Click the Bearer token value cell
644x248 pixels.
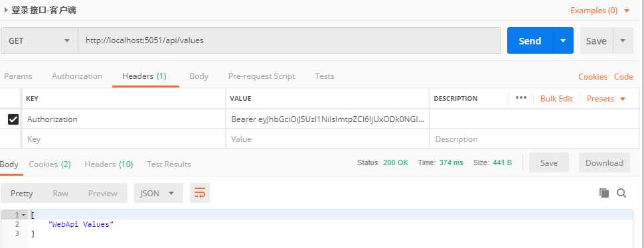coord(328,119)
